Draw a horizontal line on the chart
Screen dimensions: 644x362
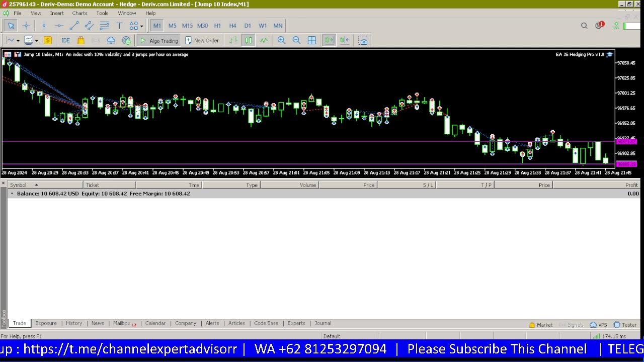59,26
